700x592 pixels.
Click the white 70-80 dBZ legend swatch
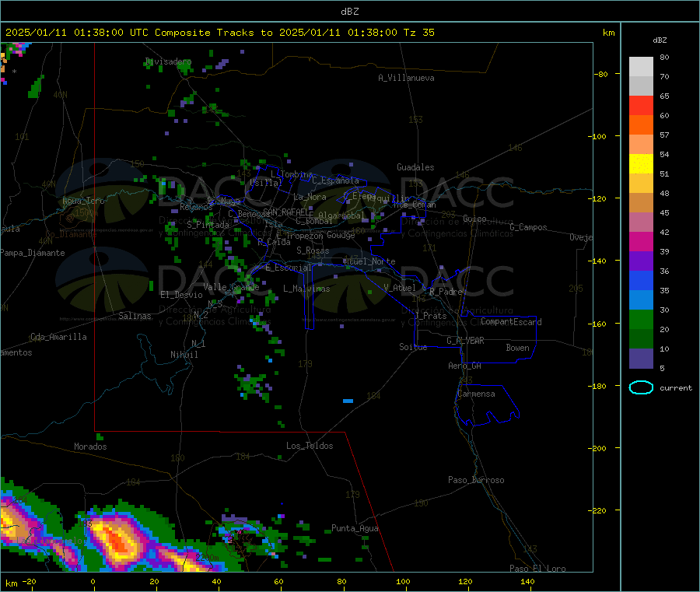[x=641, y=67]
